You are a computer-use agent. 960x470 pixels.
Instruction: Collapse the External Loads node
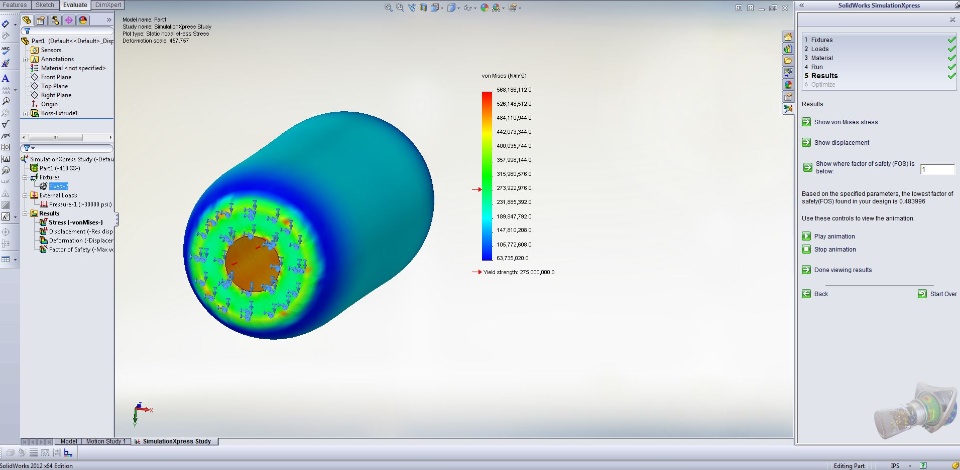click(x=26, y=195)
